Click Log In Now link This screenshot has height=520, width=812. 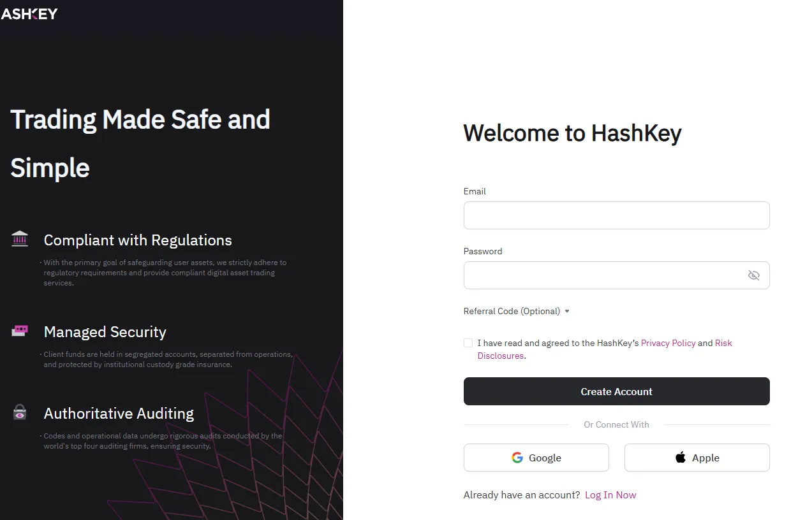point(610,495)
